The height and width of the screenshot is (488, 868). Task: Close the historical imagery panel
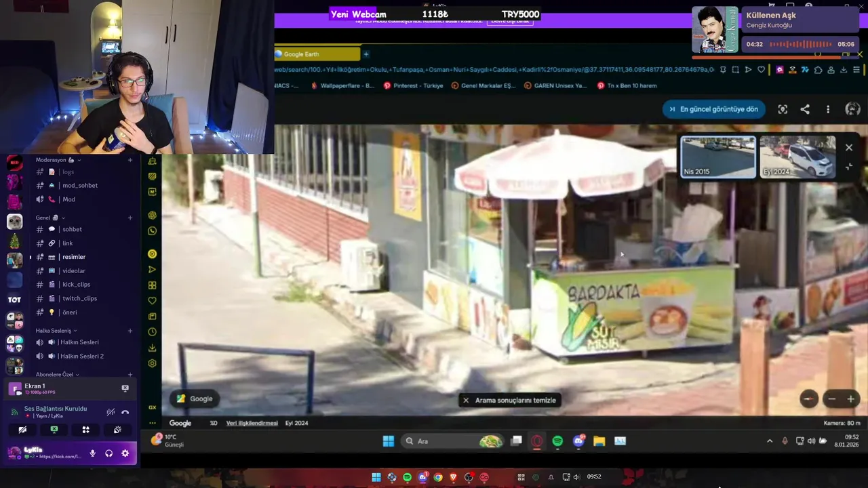(x=849, y=147)
